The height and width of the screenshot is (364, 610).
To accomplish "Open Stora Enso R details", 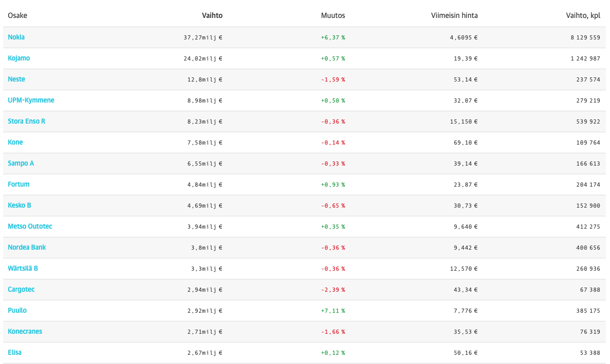I will click(x=27, y=122).
